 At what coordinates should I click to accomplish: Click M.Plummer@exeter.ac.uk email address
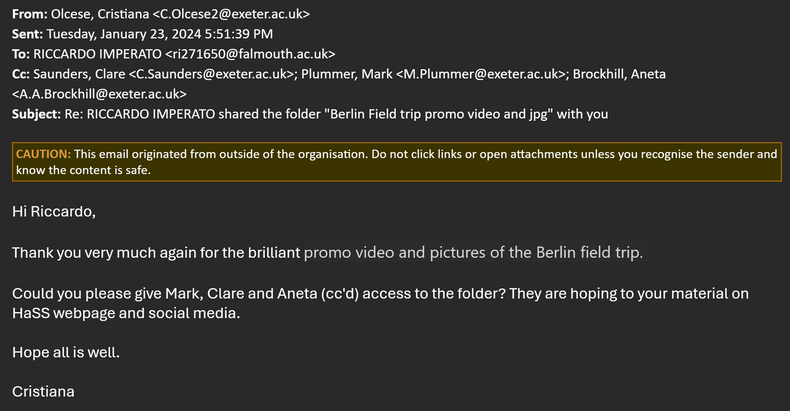coord(481,74)
